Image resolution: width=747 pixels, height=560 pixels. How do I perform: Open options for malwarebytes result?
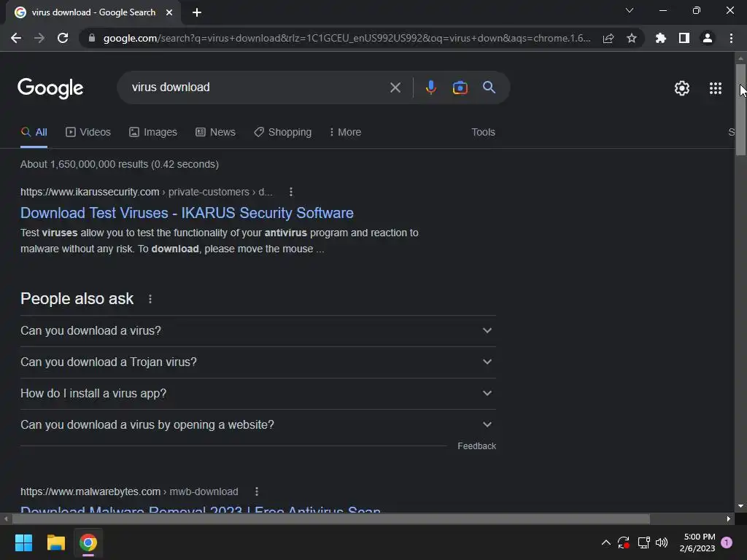[257, 491]
